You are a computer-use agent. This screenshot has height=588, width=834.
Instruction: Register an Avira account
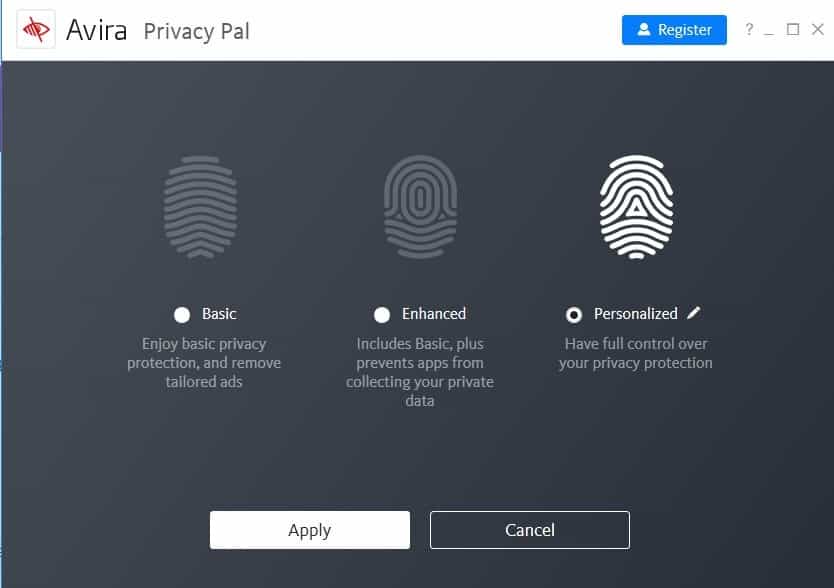pos(674,29)
